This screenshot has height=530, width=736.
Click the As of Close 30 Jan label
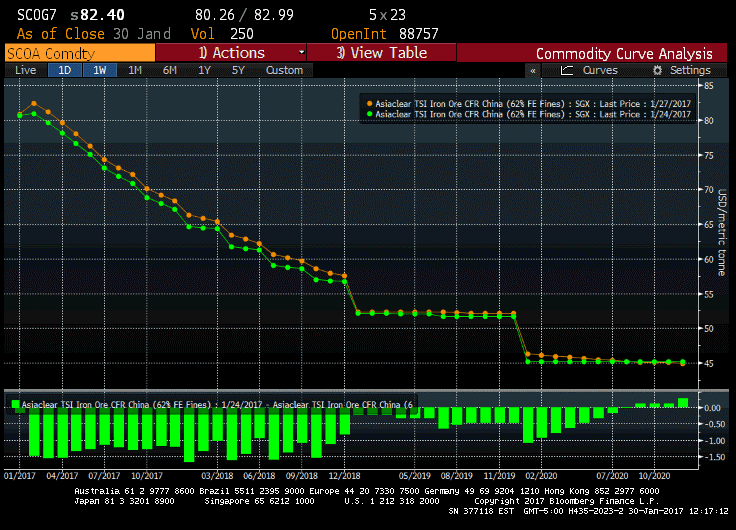click(94, 34)
